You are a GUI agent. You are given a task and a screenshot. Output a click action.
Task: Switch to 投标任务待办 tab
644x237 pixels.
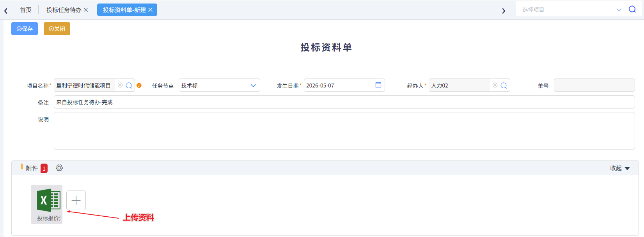pos(64,10)
